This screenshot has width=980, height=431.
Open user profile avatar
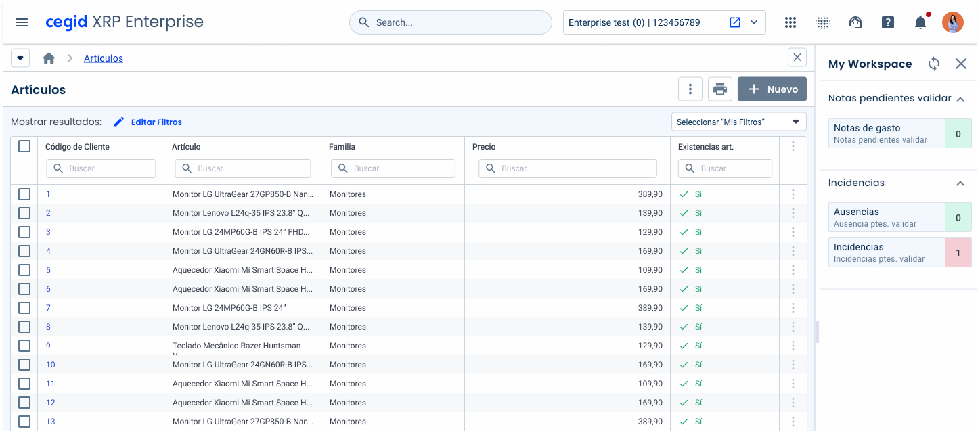[952, 22]
